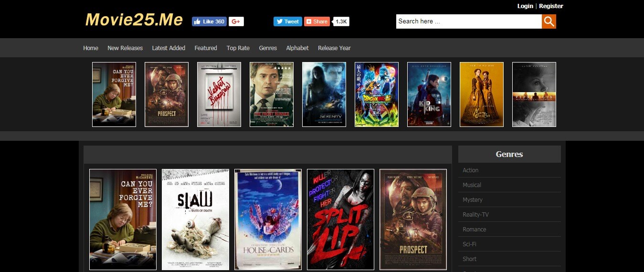644x272 pixels.
Task: Open the New Releases menu
Action: point(125,48)
